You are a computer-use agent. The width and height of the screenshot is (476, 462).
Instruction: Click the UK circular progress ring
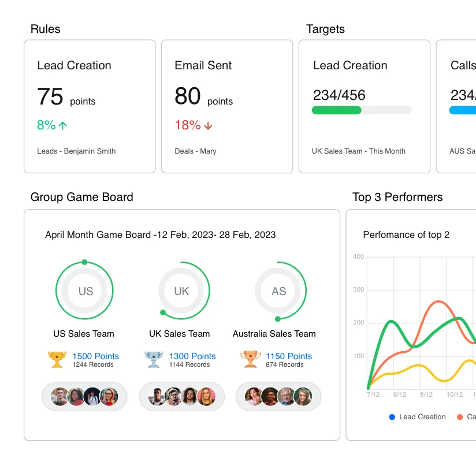pos(181,291)
